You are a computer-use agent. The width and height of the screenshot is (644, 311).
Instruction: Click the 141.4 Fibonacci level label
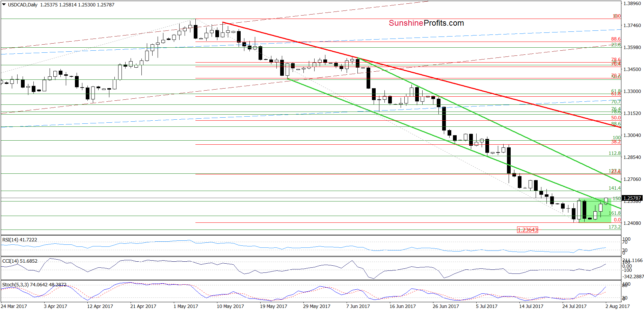(615, 188)
